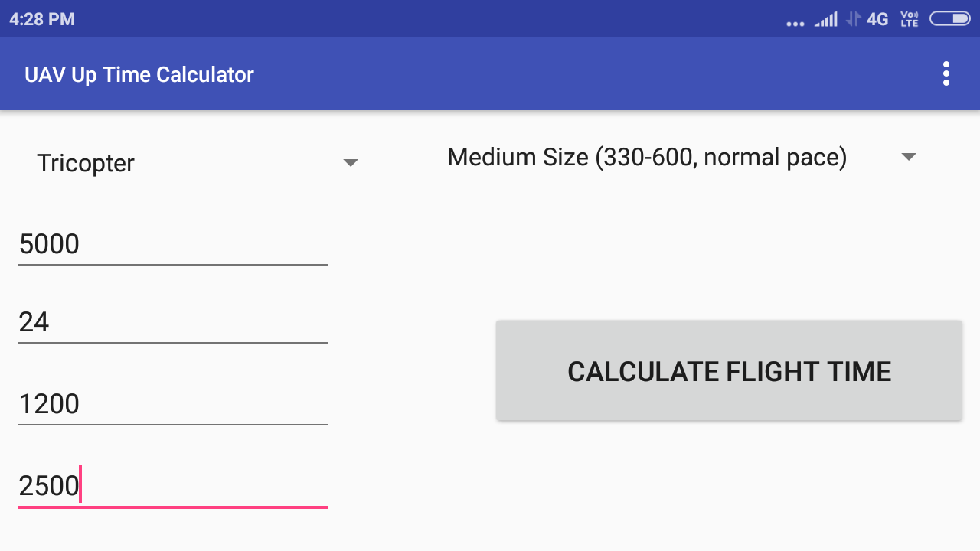
Task: Click the pink underline of the active field
Action: point(172,507)
